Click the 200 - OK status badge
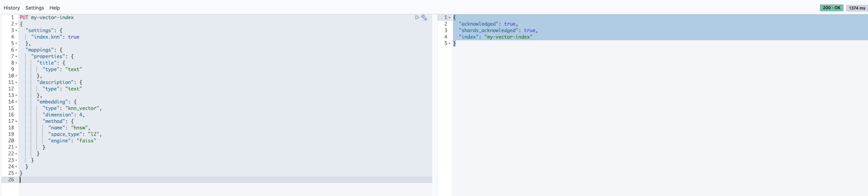Viewport: 868px width, 196px height. [x=832, y=8]
